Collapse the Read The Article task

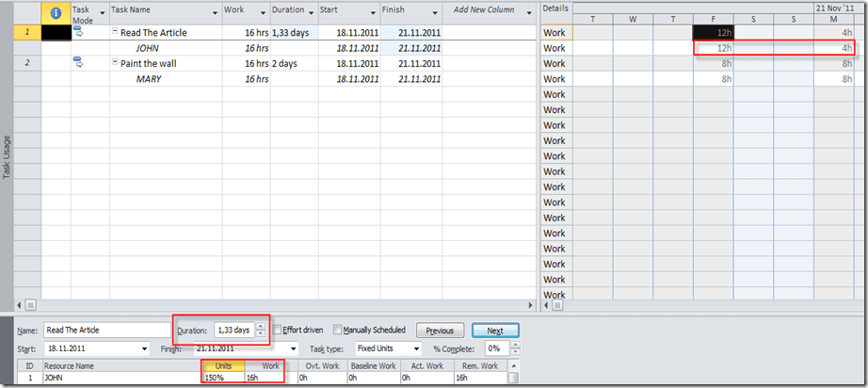click(115, 33)
